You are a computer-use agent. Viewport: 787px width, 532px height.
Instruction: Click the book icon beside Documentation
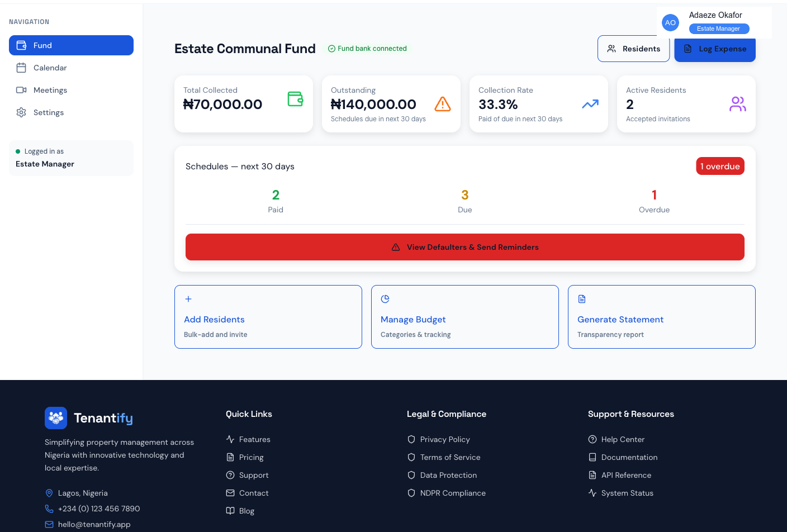[x=592, y=457]
